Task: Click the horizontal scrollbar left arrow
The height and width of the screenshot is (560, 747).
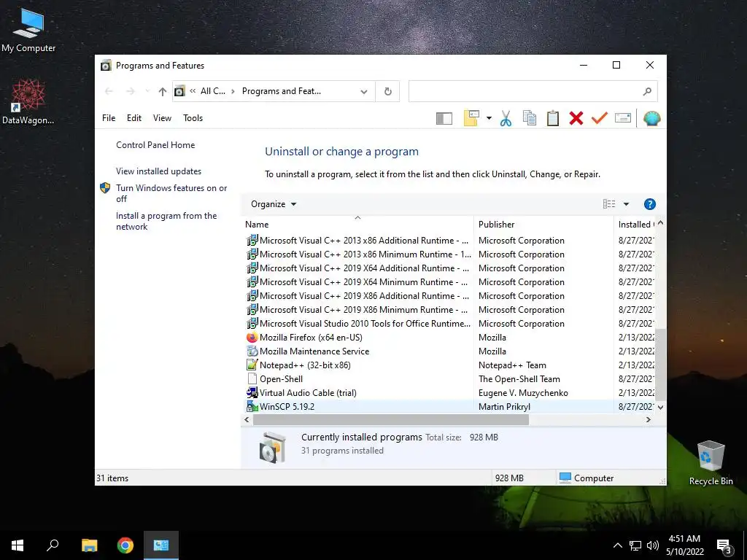Action: click(x=247, y=419)
